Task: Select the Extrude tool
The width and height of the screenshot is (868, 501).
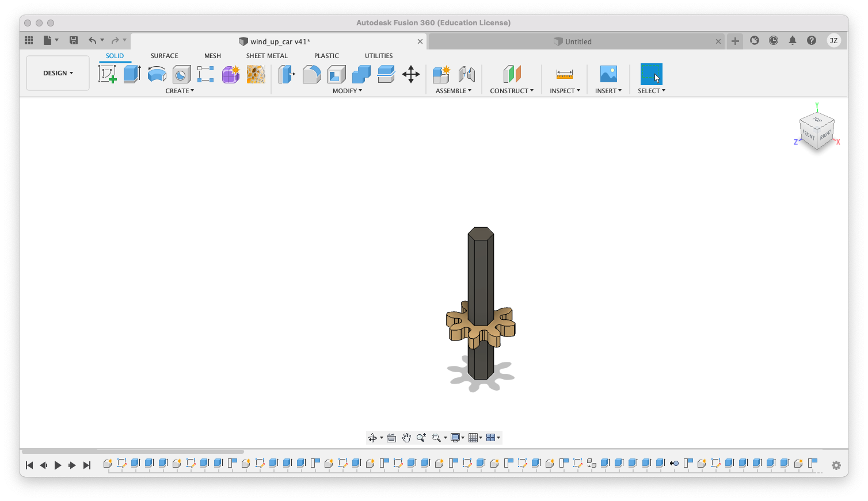Action: [132, 74]
